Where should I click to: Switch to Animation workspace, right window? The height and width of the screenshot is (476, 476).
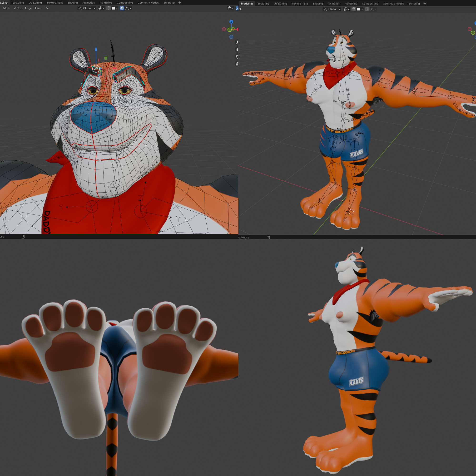[x=334, y=4]
